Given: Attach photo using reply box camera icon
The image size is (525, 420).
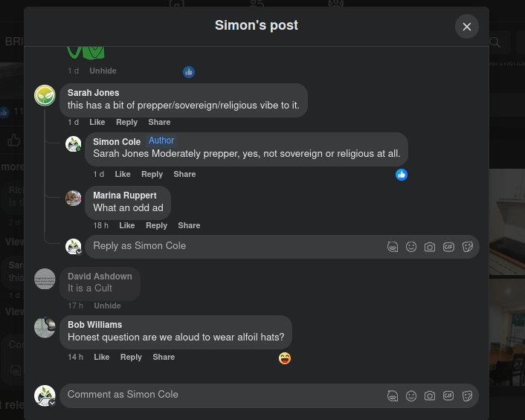Looking at the screenshot, I should (x=430, y=247).
